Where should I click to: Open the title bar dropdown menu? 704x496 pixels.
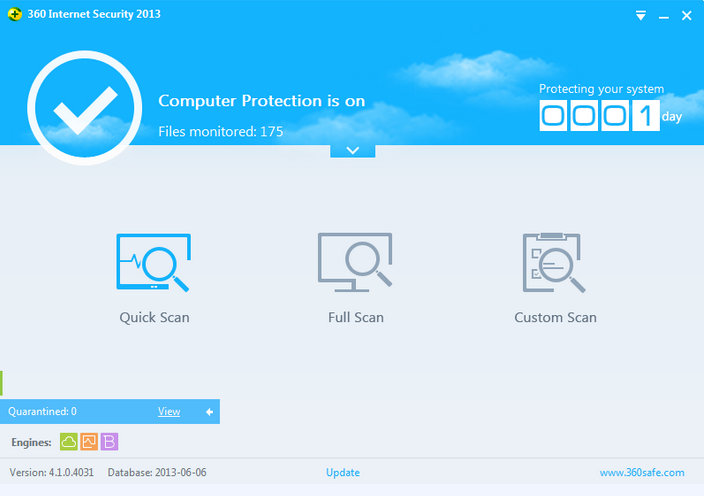[x=641, y=16]
